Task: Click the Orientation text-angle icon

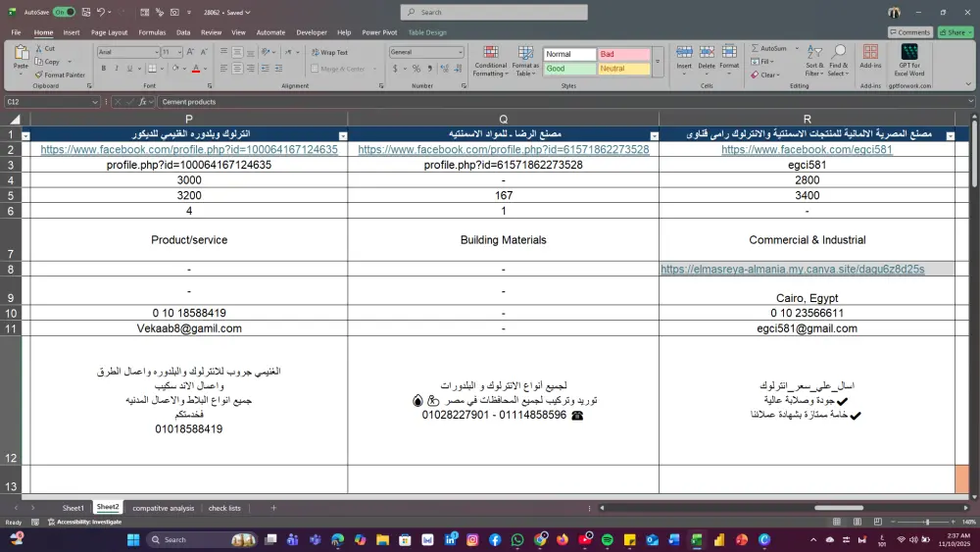Action: tap(266, 52)
